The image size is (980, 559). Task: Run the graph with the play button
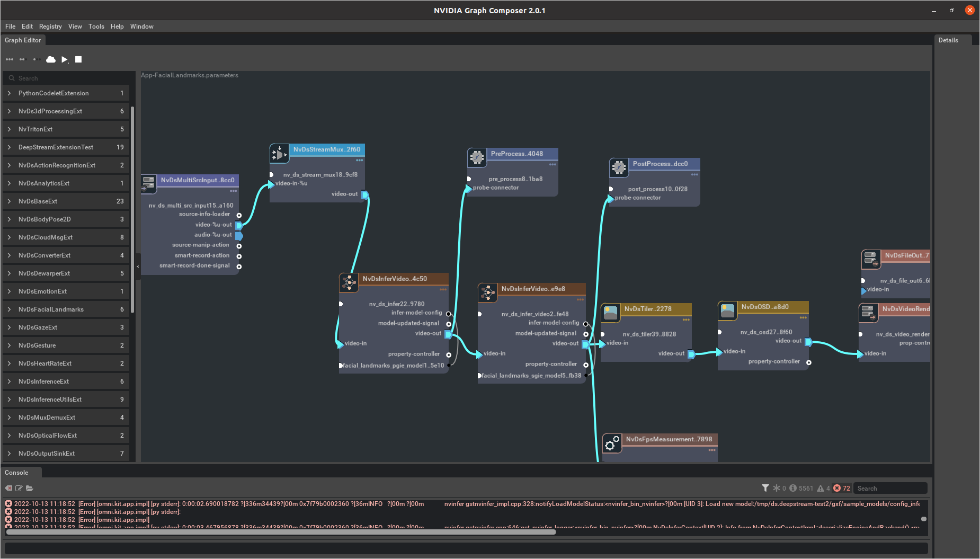(65, 59)
